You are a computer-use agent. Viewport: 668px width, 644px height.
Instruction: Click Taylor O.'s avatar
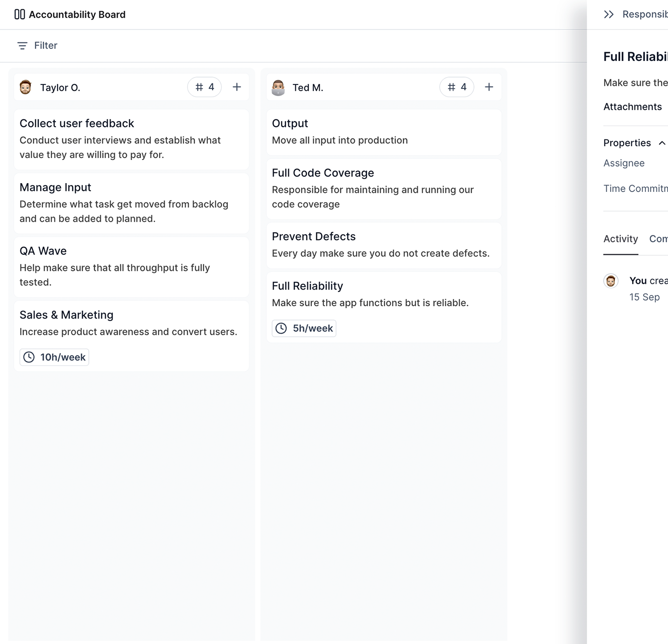(26, 87)
